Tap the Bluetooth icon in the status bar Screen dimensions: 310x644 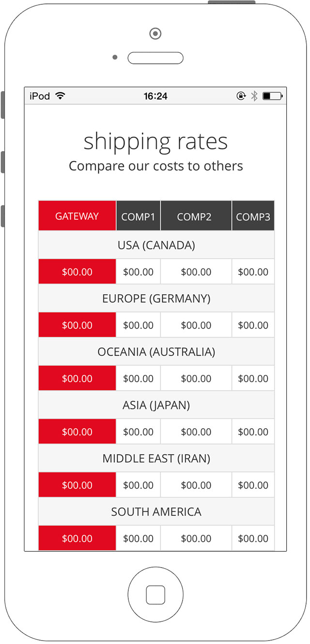(x=254, y=96)
